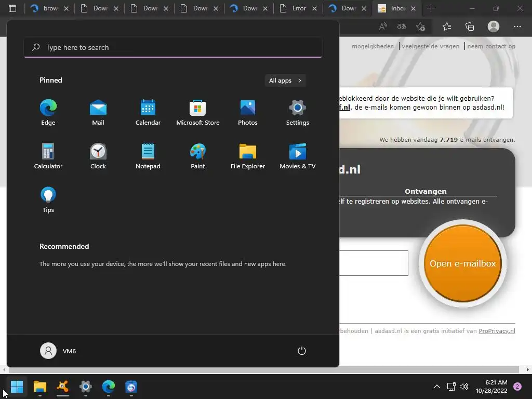Toggle the Read aloud icon in Edge

coord(383,26)
